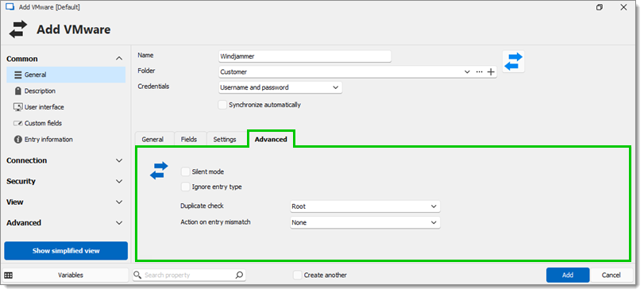
Task: Click the magnifier icon at the start of Search property
Action: point(138,275)
